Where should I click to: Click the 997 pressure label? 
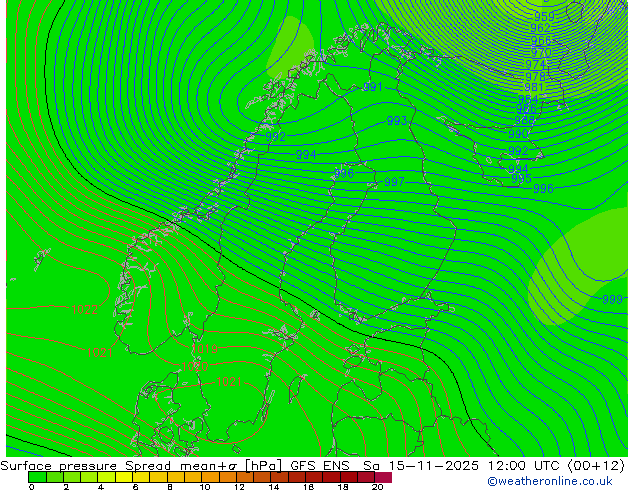[394, 182]
